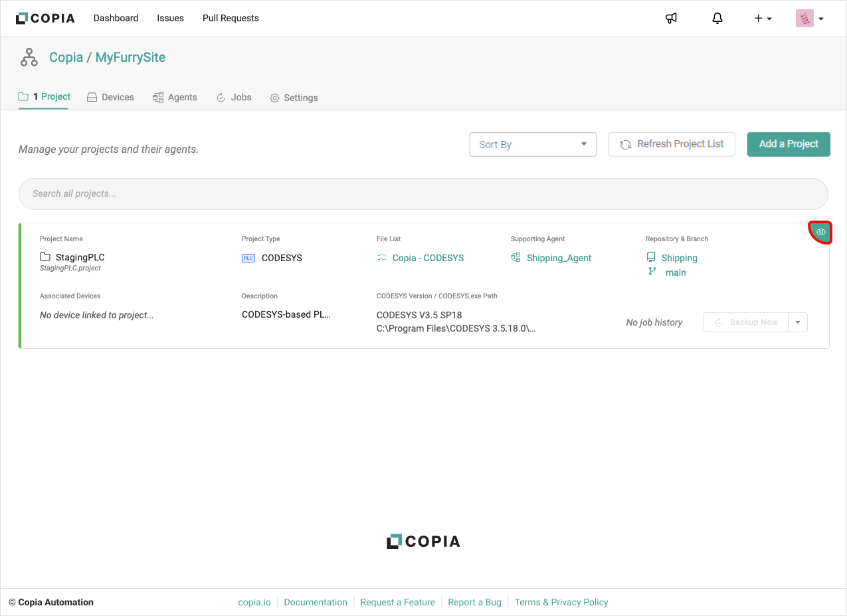Open the user avatar menu
This screenshot has width=847, height=616.
[x=809, y=19]
